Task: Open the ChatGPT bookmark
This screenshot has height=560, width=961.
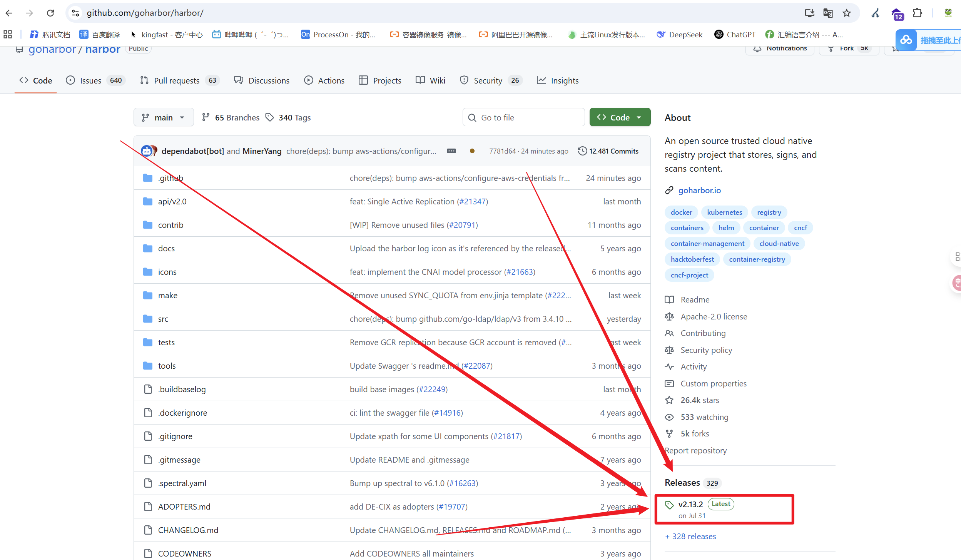Action: pyautogui.click(x=735, y=35)
